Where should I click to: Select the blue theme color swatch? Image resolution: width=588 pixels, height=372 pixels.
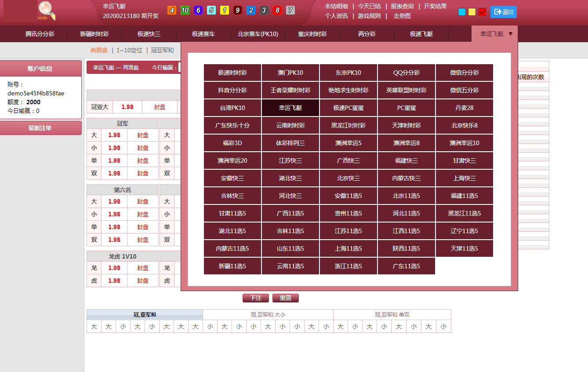[462, 12]
